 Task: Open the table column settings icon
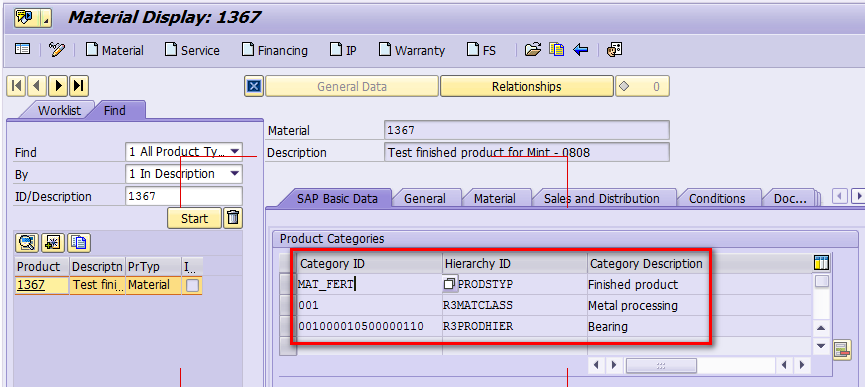[x=821, y=263]
